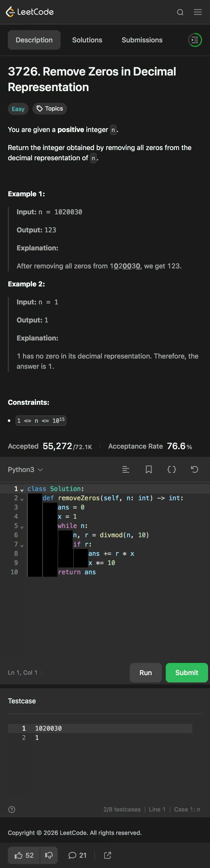Image resolution: width=210 pixels, height=868 pixels.
Task: Open the Python3 language dropdown
Action: click(x=25, y=469)
